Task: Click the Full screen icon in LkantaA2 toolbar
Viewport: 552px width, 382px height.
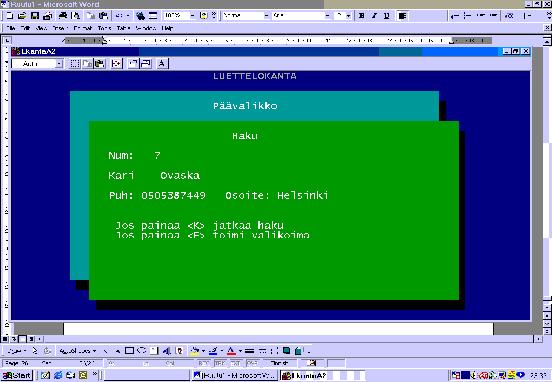Action: coord(116,64)
